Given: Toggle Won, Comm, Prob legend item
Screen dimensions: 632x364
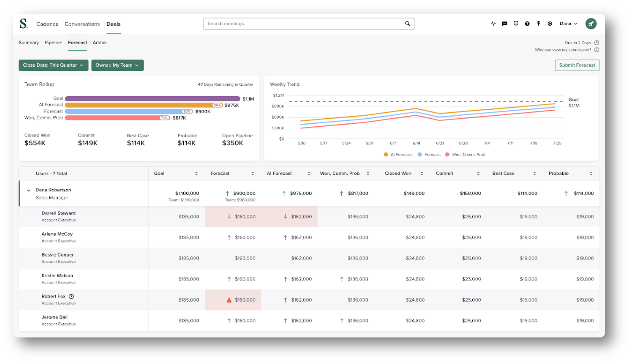Looking at the screenshot, I should tap(465, 155).
